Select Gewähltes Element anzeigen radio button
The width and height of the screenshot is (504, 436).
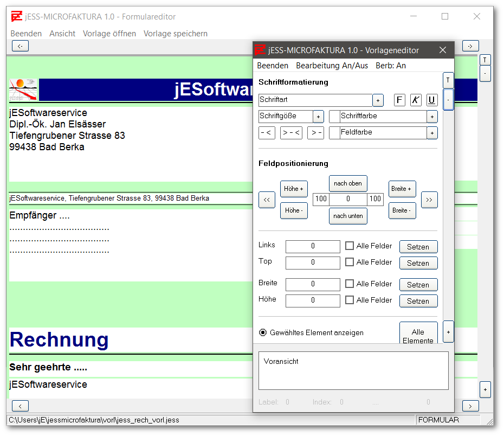pyautogui.click(x=263, y=332)
